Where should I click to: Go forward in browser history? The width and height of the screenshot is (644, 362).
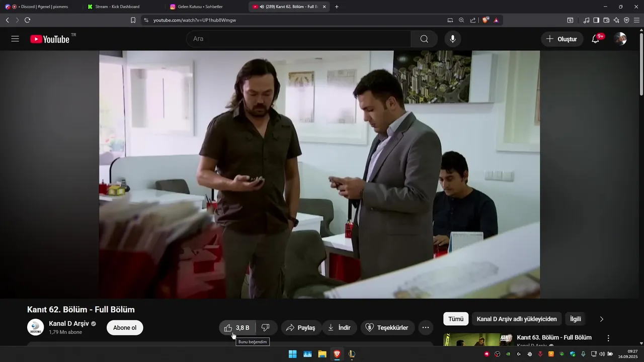tap(17, 20)
